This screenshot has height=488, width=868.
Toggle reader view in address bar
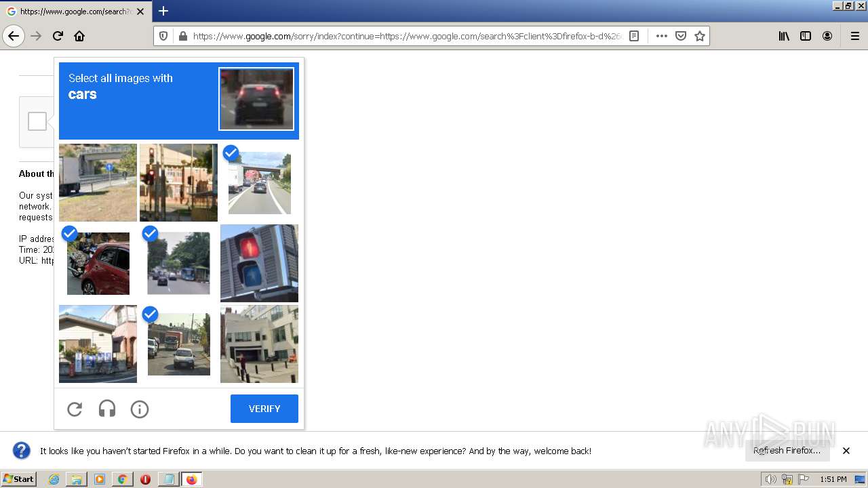tap(634, 36)
